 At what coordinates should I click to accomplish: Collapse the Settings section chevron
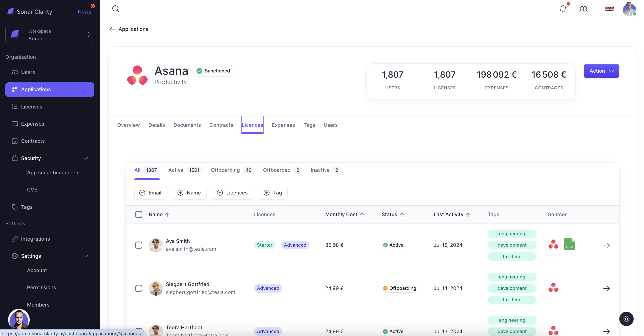pos(86,256)
